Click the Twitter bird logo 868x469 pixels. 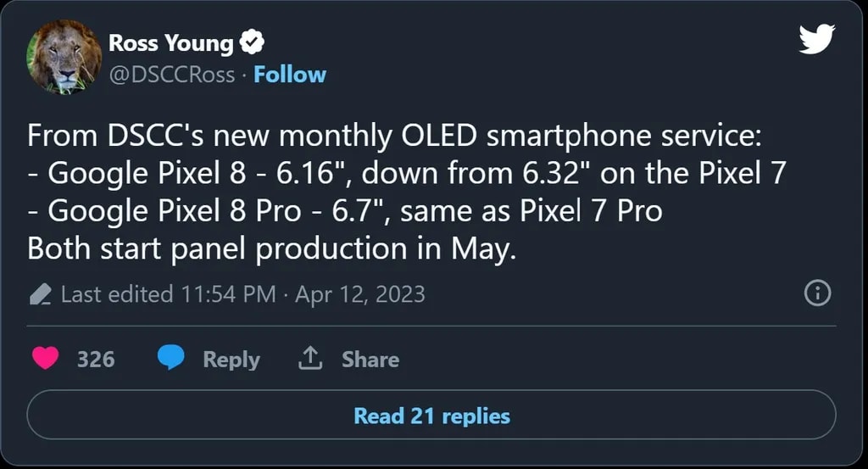coord(816,39)
